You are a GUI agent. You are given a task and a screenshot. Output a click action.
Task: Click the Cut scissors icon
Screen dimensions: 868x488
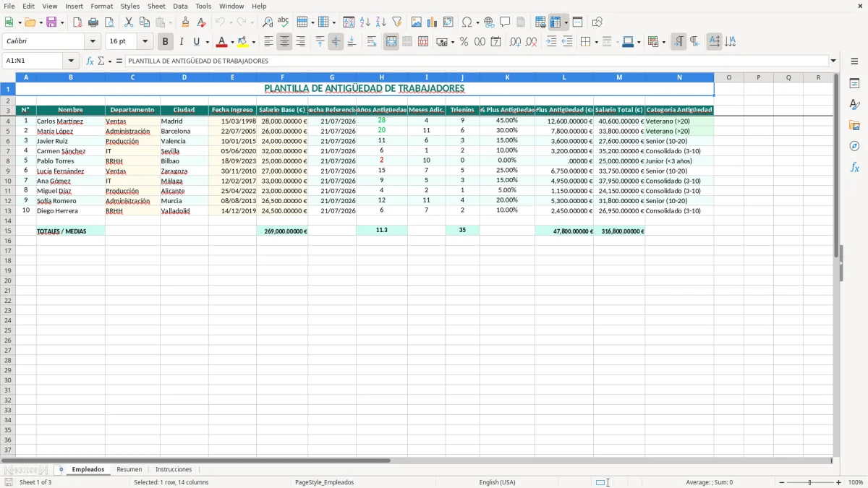tap(129, 22)
